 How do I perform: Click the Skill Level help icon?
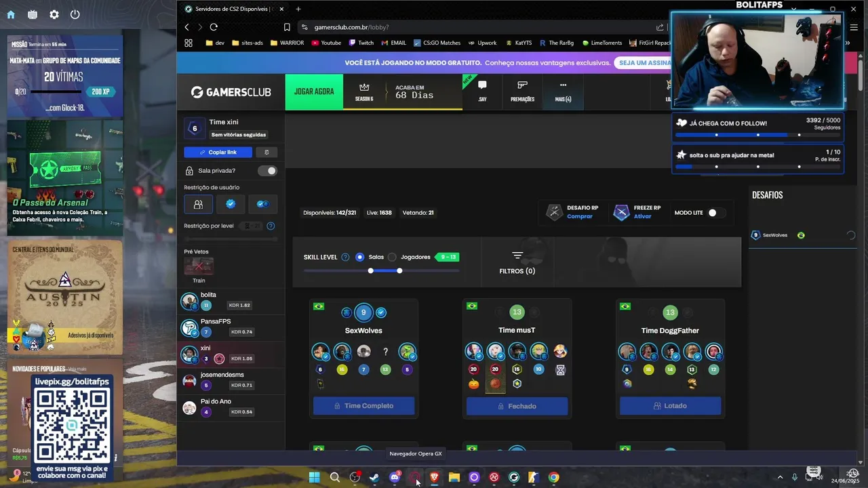coord(345,258)
